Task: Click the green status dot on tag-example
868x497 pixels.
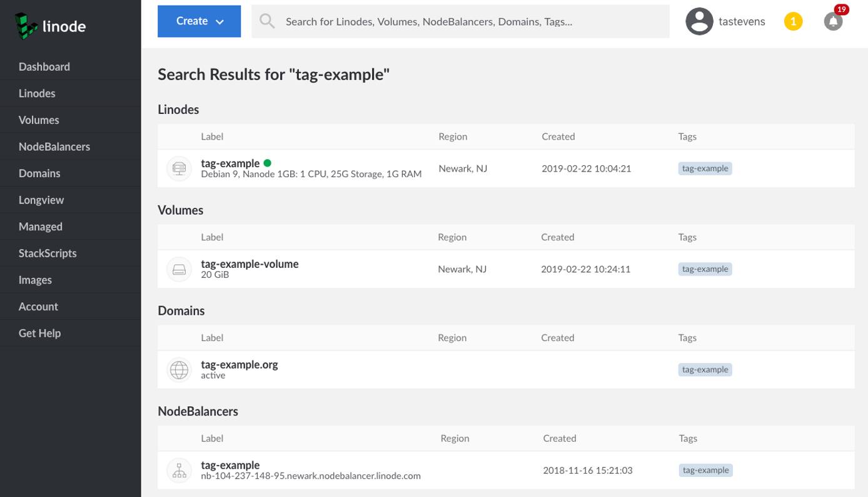Action: click(268, 163)
